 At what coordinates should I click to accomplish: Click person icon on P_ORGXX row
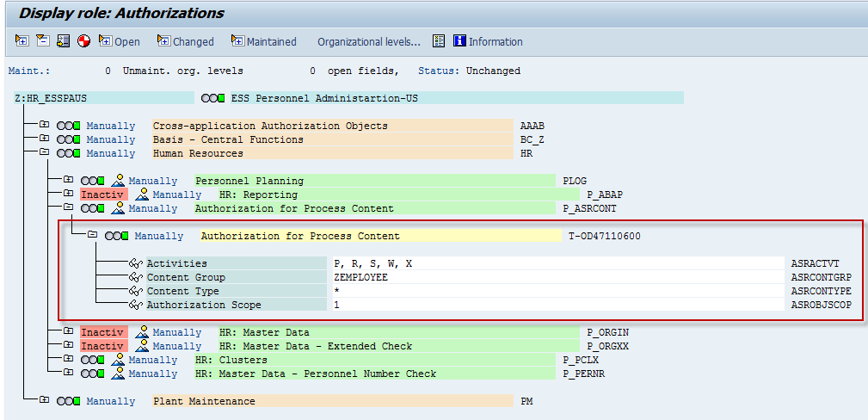click(142, 346)
